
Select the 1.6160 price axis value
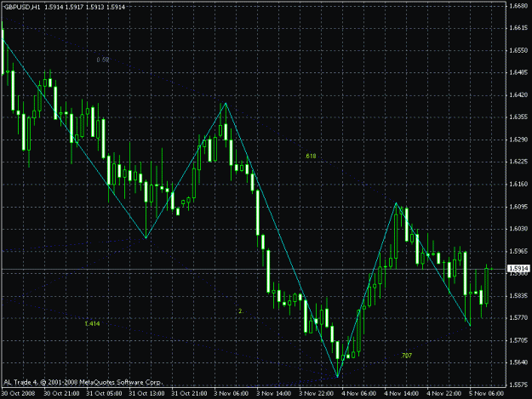(519, 184)
